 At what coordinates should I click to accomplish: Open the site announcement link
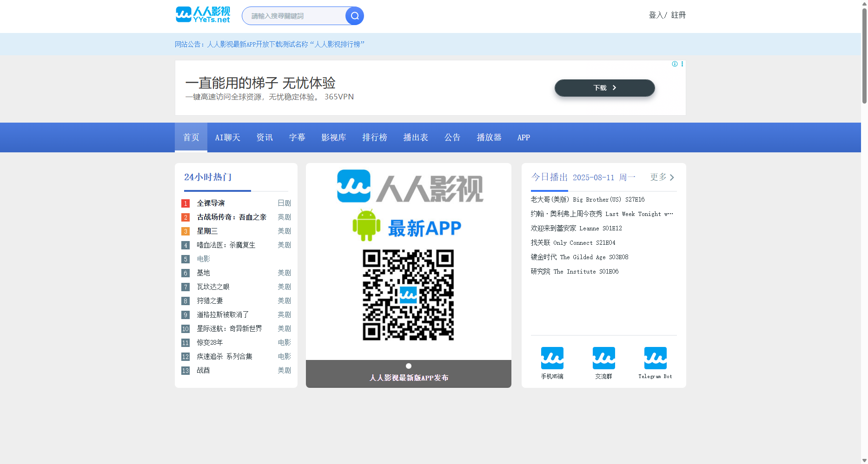pos(270,44)
